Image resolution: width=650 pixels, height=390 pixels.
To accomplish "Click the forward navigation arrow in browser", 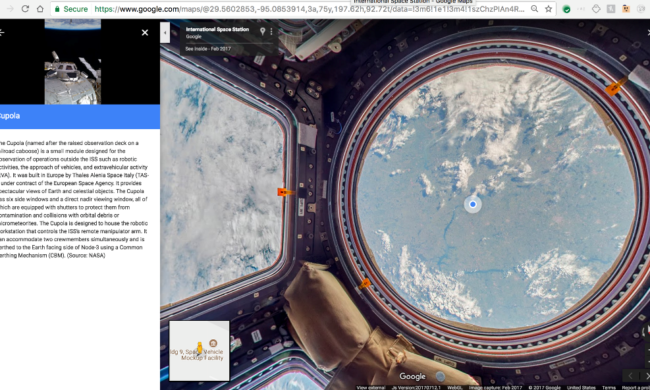I will (x=10, y=9).
